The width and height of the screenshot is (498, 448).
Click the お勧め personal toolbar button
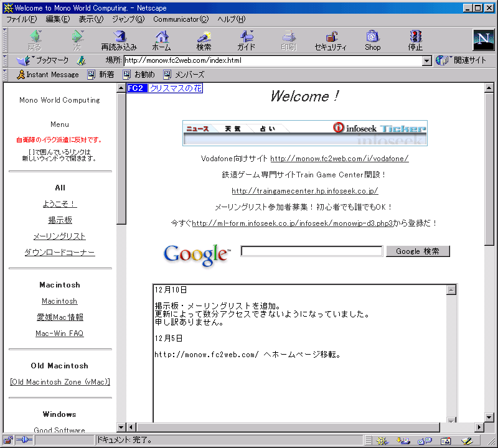point(139,75)
